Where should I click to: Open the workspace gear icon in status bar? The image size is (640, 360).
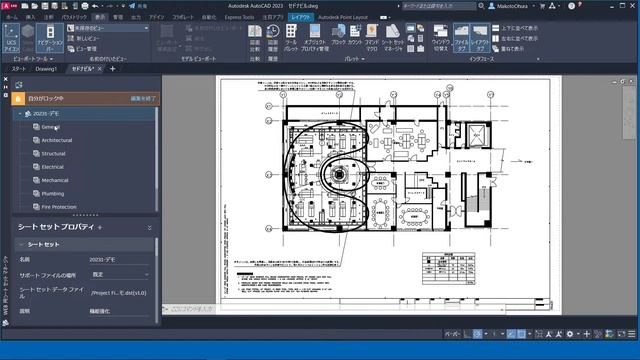tap(570, 334)
